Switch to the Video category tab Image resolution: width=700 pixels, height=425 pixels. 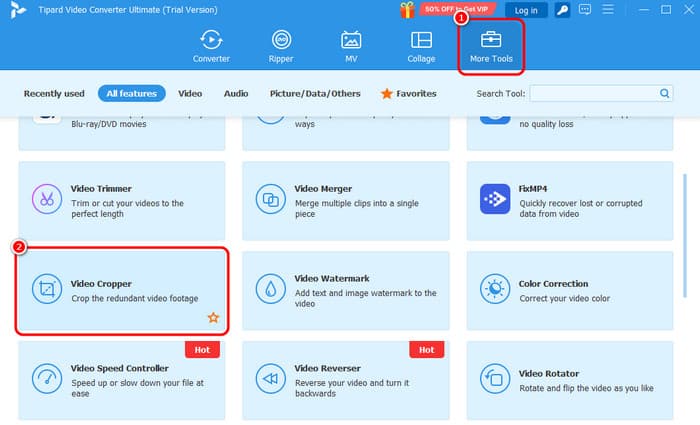click(x=190, y=94)
